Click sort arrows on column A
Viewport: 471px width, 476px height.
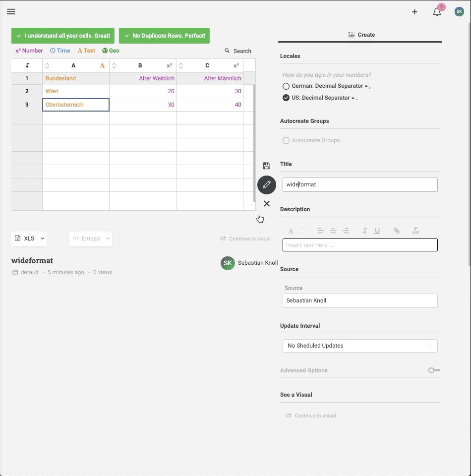(47, 65)
